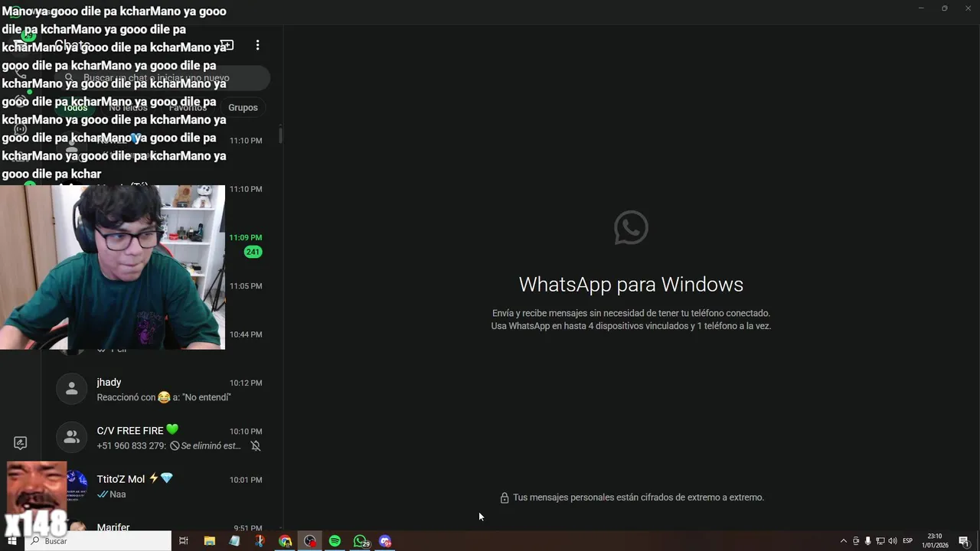Screen dimensions: 980x551
Task: Open File Explorer from the taskbar
Action: (210, 541)
